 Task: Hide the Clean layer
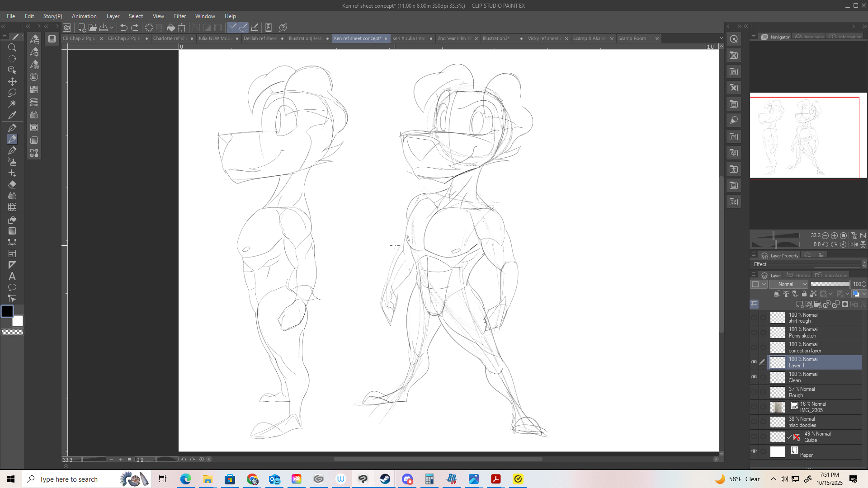coord(754,377)
